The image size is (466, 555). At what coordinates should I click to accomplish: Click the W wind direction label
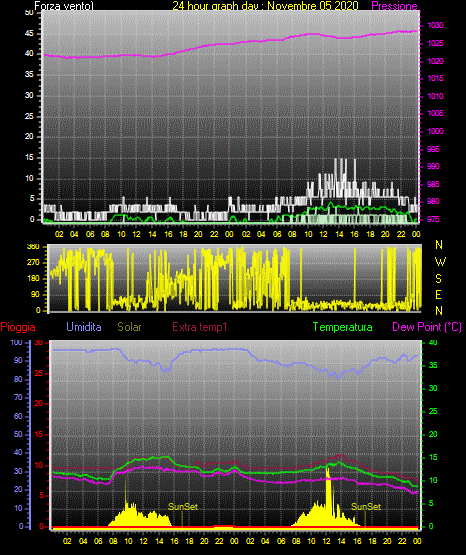[440, 262]
